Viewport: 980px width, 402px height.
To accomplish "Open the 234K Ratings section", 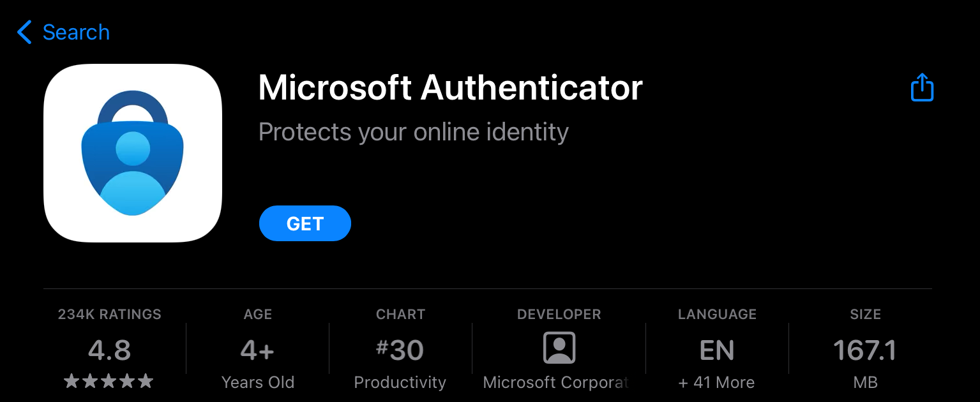I will coord(109,314).
